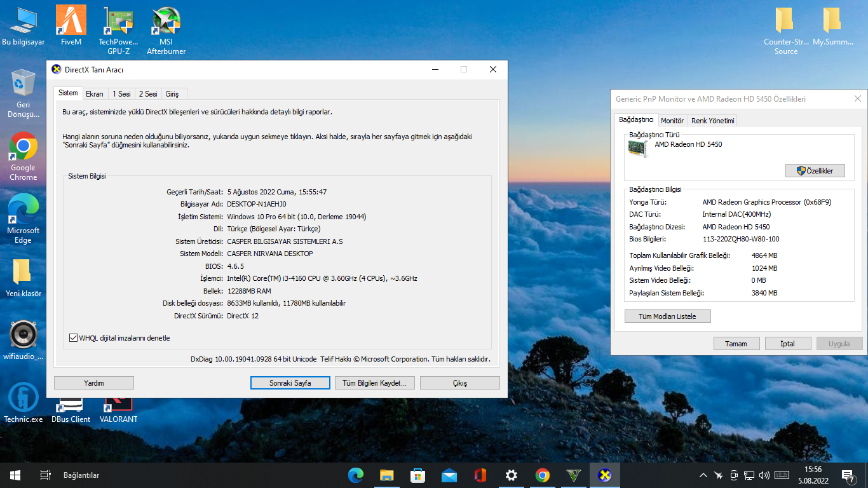Open File Explorer from the taskbar
The width and height of the screenshot is (868, 488).
[x=386, y=475]
